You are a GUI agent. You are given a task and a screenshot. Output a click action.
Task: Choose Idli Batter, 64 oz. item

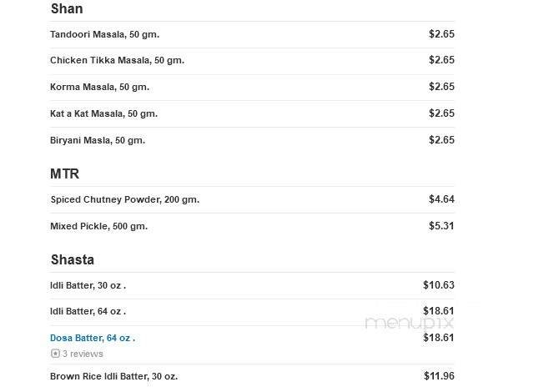[x=88, y=311]
